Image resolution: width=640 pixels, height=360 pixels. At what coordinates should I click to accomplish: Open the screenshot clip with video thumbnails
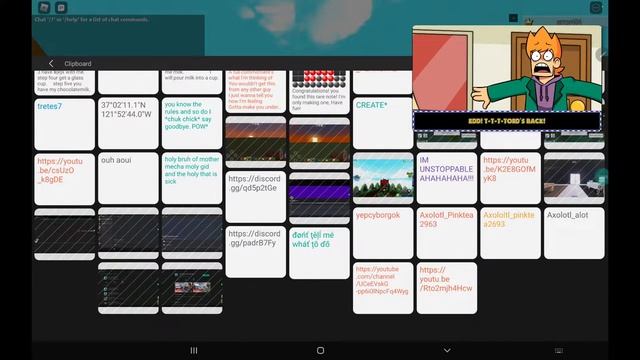pyautogui.click(x=192, y=288)
